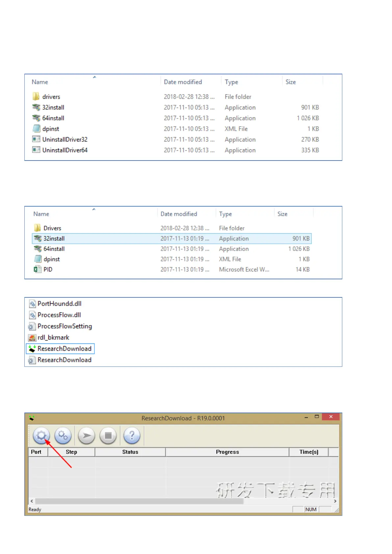Image resolution: width=392 pixels, height=554 pixels.
Task: Sort by Date modified in second file list
Action: point(179,214)
